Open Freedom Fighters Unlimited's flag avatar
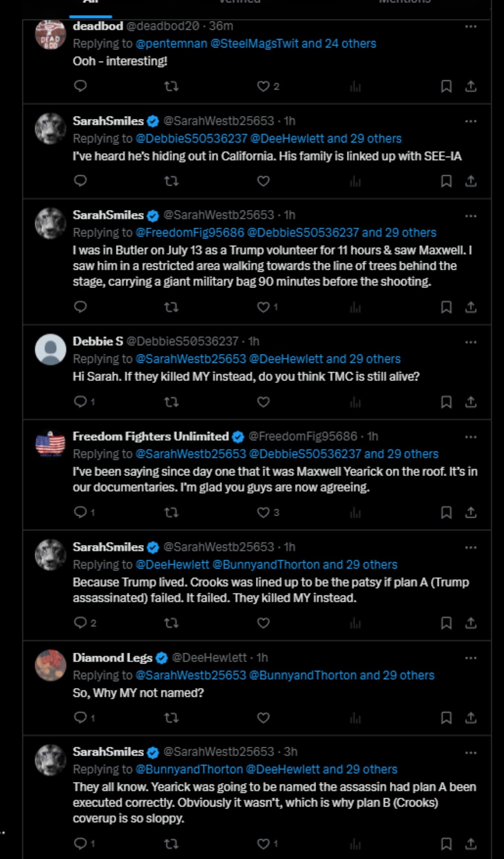This screenshot has height=859, width=504. pyautogui.click(x=51, y=444)
